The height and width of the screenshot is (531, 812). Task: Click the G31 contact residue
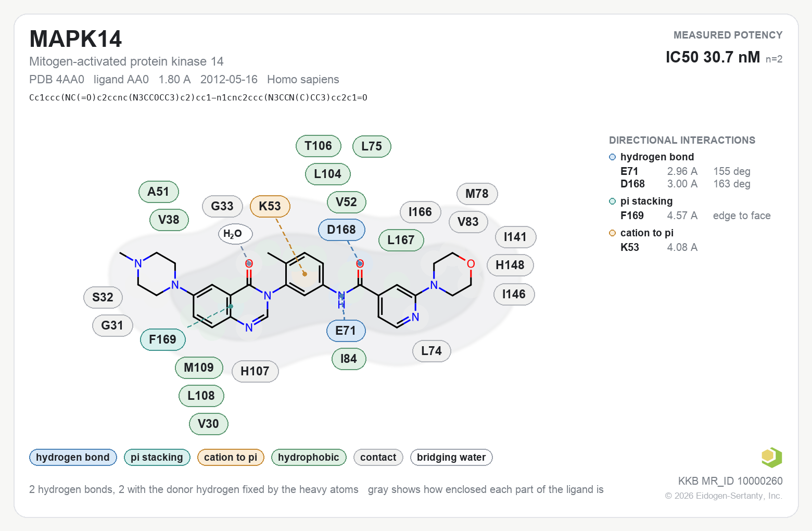[112, 325]
